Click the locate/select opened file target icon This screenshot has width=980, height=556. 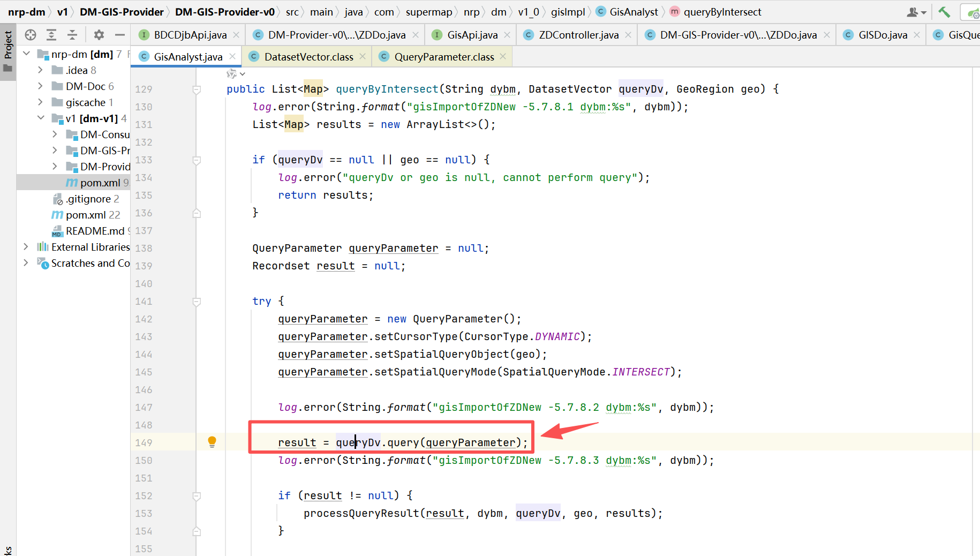(x=31, y=35)
